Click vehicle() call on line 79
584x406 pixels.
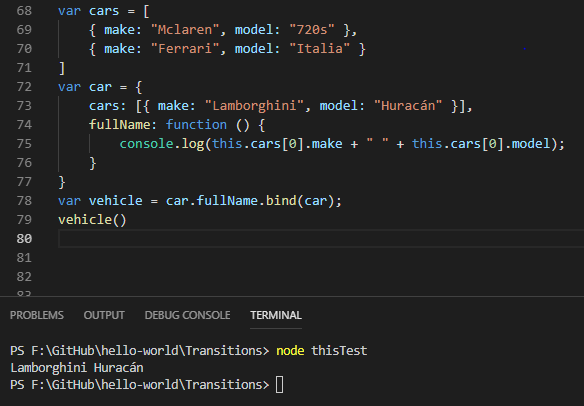pos(92,220)
